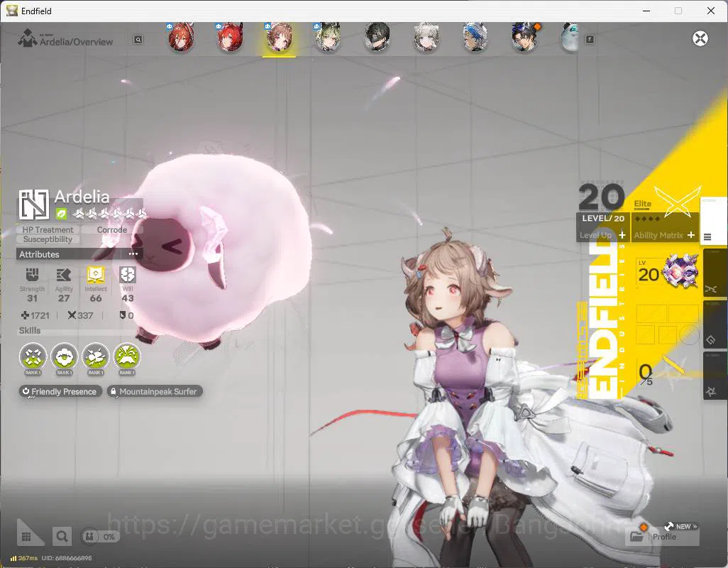Click the NEW indicator above Profile
Screen dimensions: 728x568
point(682,526)
